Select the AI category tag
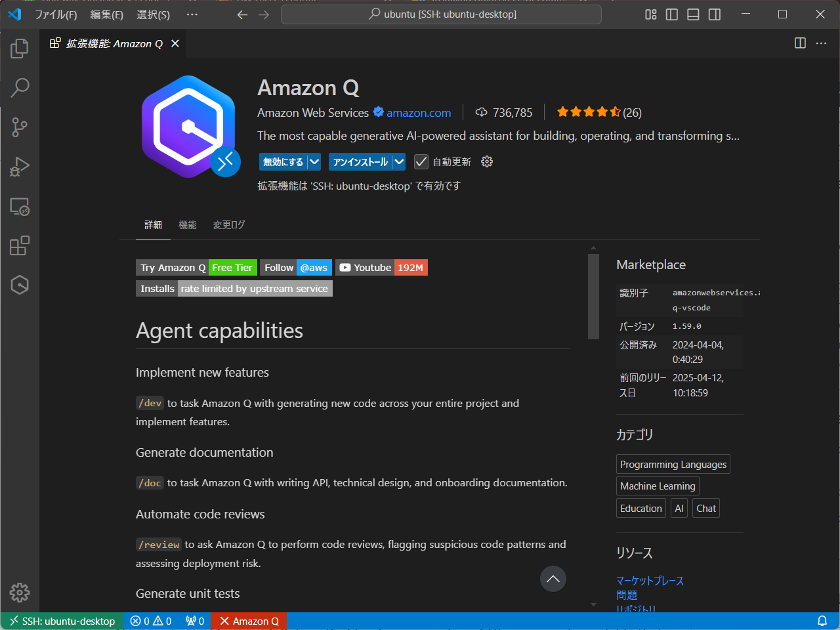This screenshot has width=840, height=630. (x=679, y=508)
